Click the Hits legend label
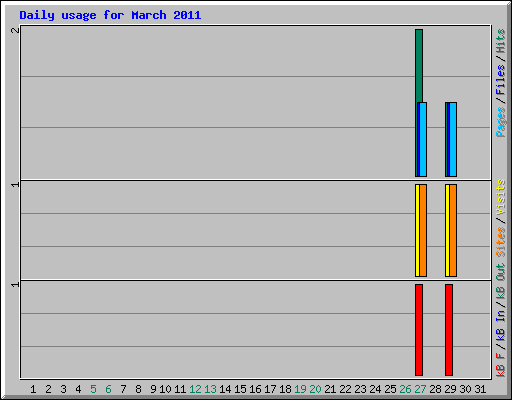 500,41
